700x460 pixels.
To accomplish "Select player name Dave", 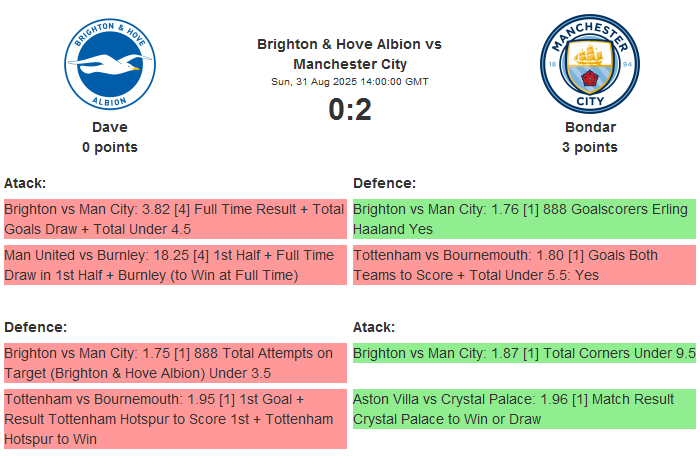I will coord(110,127).
